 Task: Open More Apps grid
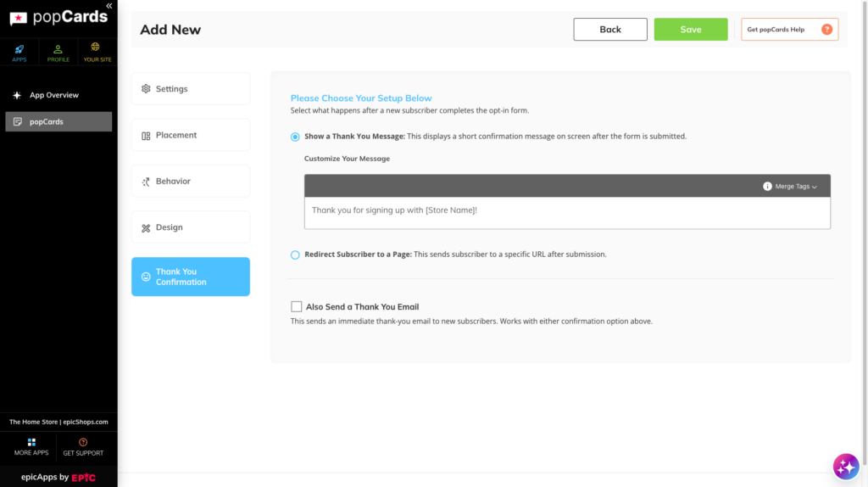(31, 446)
